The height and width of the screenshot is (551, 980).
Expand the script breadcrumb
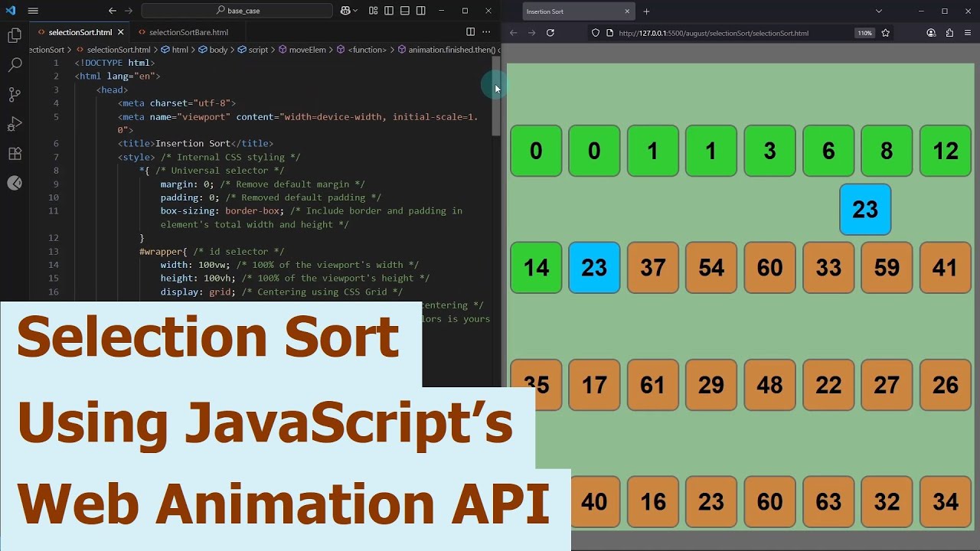[253, 50]
